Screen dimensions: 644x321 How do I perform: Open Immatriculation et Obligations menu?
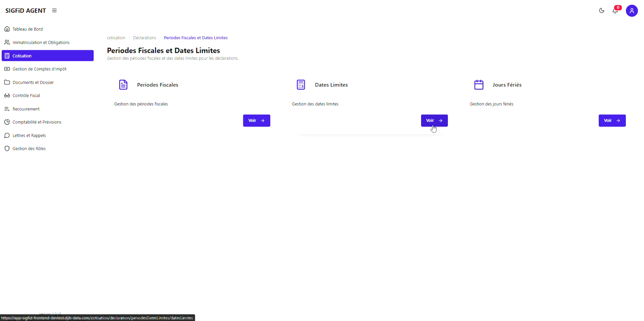41,43
